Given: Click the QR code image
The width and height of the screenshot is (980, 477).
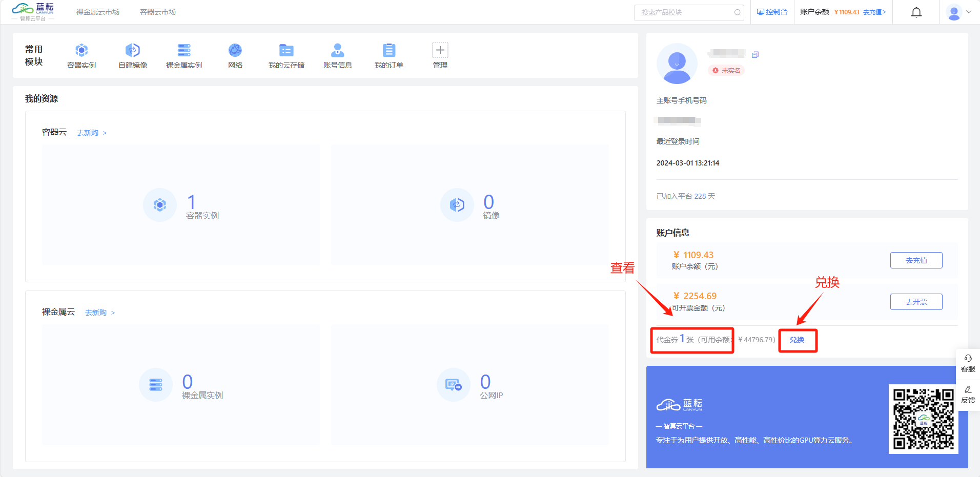Looking at the screenshot, I should pos(924,419).
